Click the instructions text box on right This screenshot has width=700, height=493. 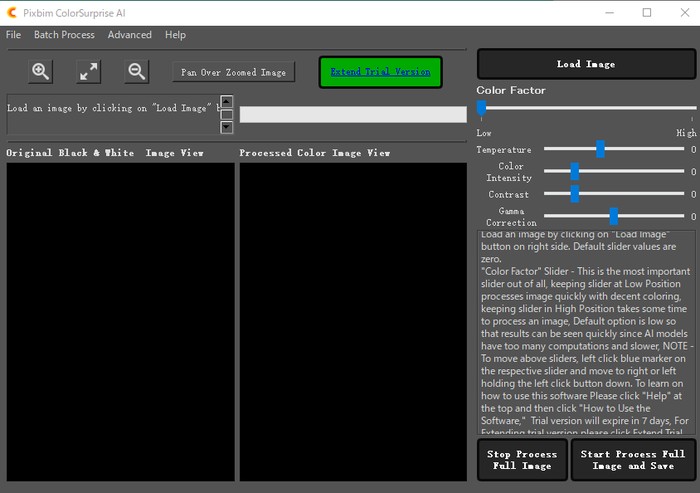pyautogui.click(x=586, y=332)
